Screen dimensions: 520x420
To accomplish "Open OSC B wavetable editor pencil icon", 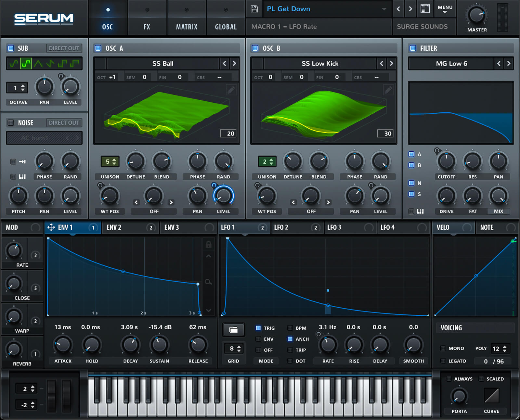I will click(x=388, y=90).
